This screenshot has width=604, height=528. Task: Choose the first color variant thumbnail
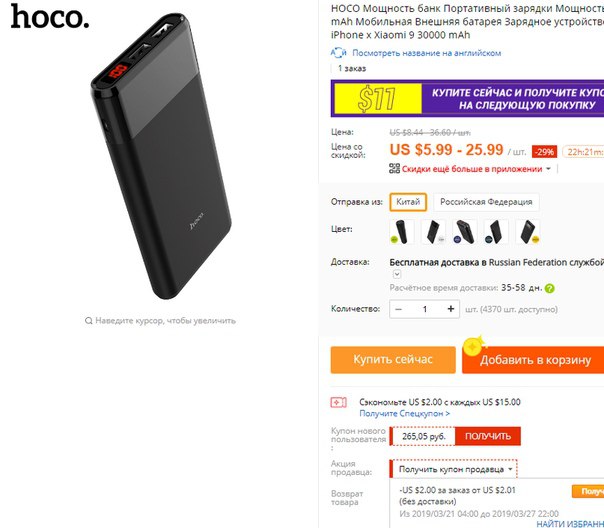[x=402, y=231]
